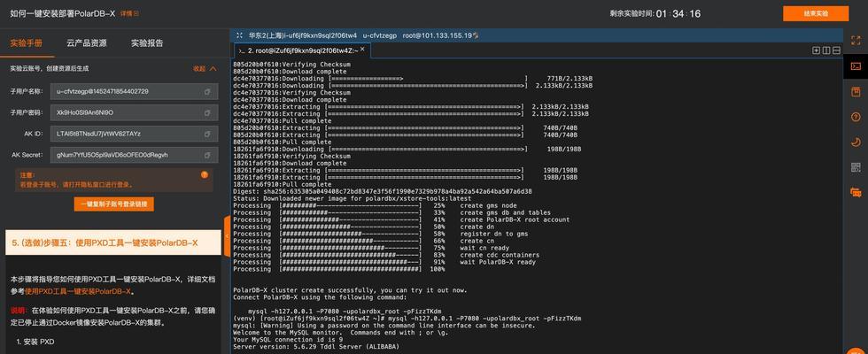The width and height of the screenshot is (868, 354).
Task: Toggle the moon night-mode icon
Action: 856,142
